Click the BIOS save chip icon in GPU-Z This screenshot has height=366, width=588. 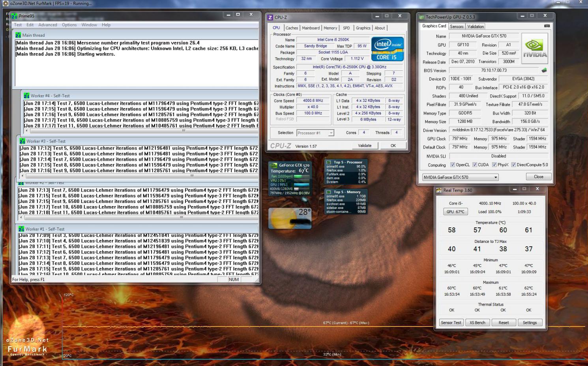544,70
